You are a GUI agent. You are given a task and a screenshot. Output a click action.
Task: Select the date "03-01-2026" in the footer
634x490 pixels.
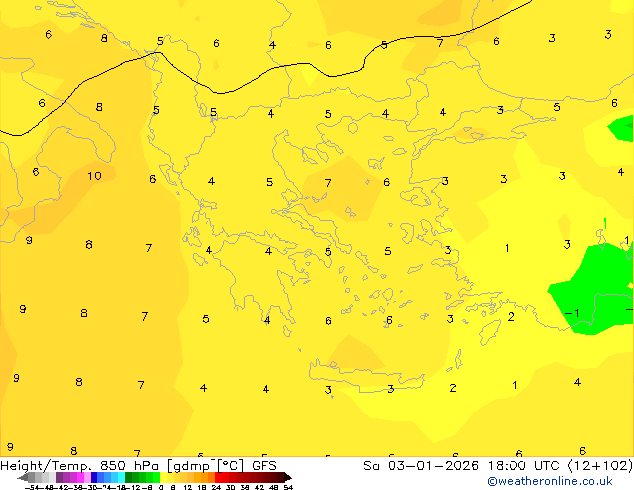pyautogui.click(x=433, y=466)
